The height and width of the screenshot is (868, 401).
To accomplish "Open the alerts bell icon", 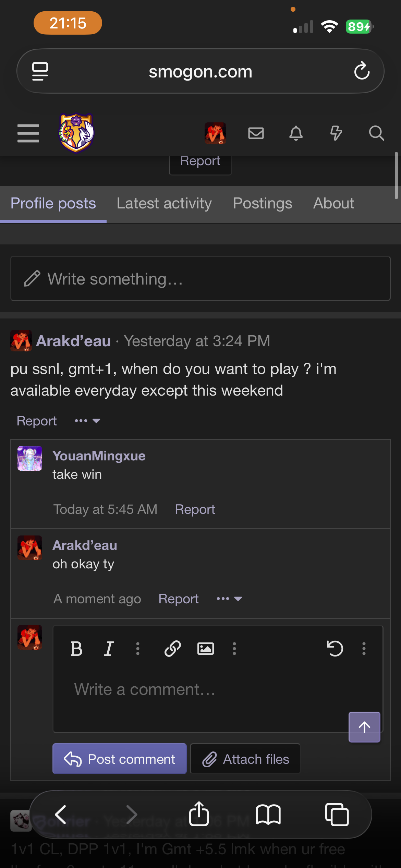I will 296,133.
